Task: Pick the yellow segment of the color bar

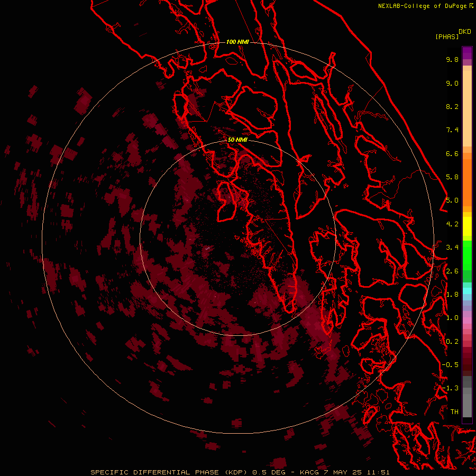Action: click(x=467, y=226)
